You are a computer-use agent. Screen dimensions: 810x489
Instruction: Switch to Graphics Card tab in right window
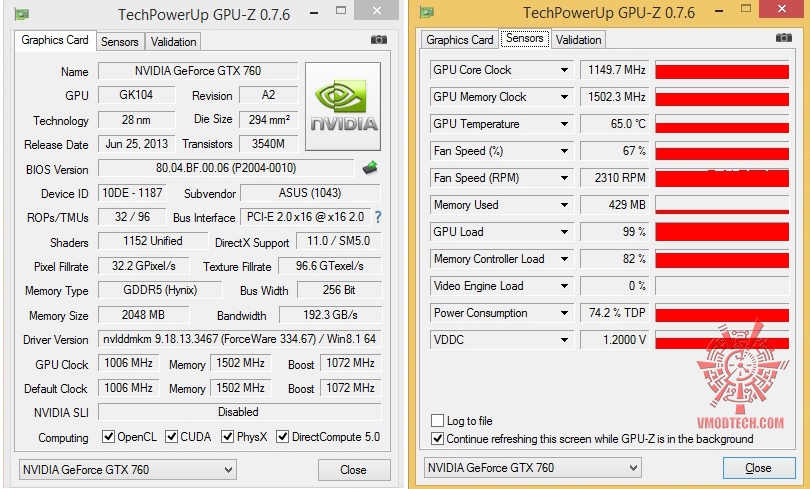point(460,40)
